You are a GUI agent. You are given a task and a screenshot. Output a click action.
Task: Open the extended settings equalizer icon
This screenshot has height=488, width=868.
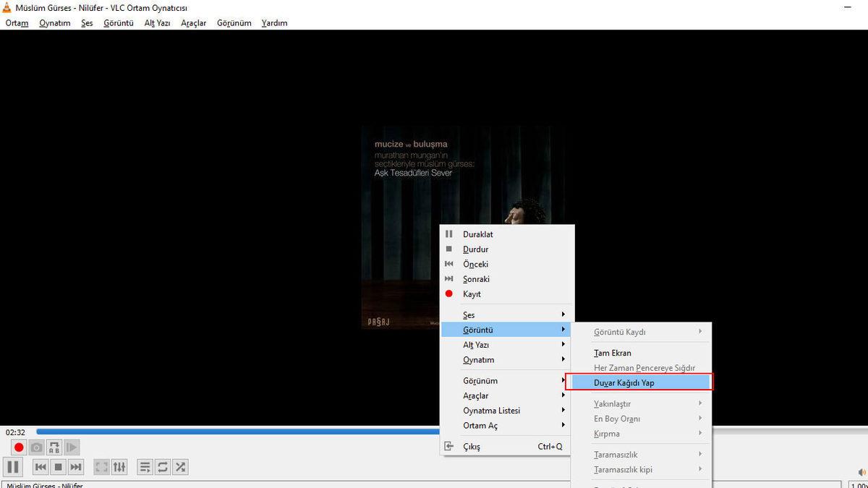[119, 466]
